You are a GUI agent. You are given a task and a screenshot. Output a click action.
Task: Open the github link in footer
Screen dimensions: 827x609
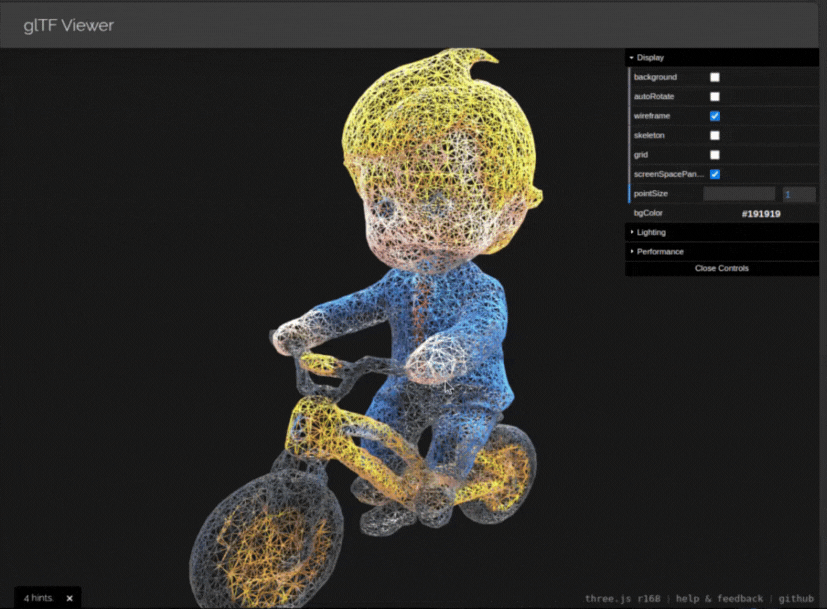pyautogui.click(x=797, y=598)
